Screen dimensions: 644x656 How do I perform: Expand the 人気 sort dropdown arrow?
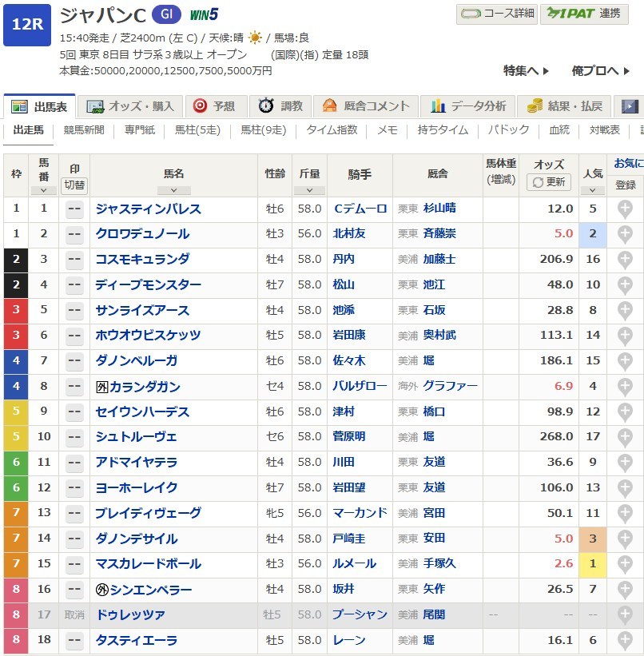592,190
